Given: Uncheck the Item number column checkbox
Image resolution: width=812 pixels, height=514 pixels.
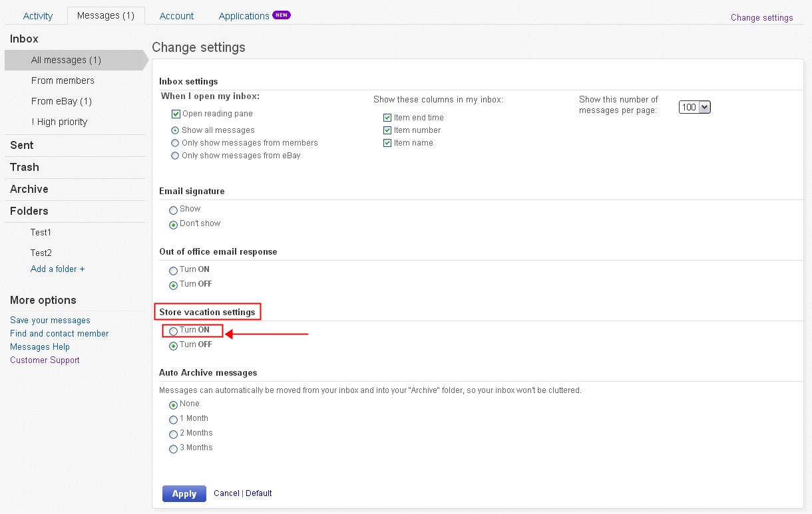Looking at the screenshot, I should coord(387,130).
